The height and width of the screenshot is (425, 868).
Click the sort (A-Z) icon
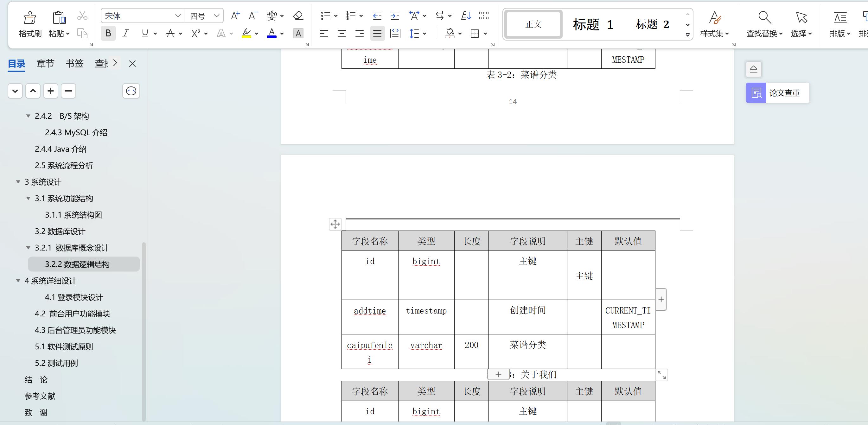[466, 16]
